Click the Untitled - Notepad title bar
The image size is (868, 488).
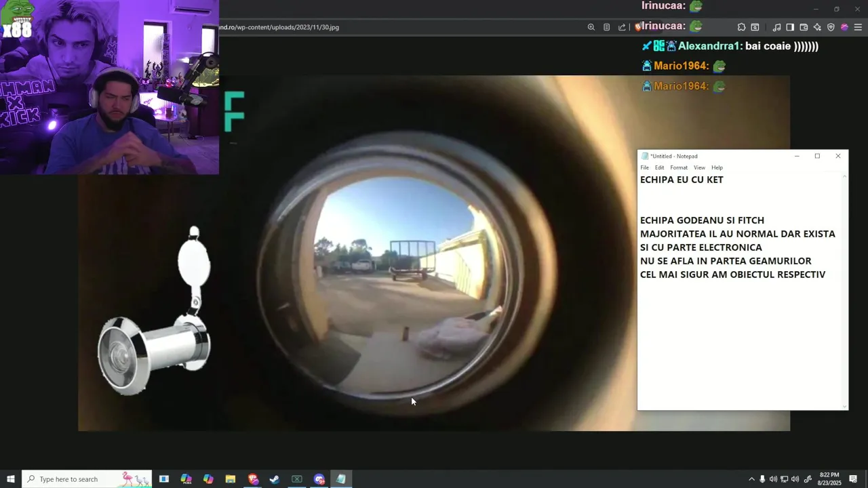pyautogui.click(x=712, y=156)
